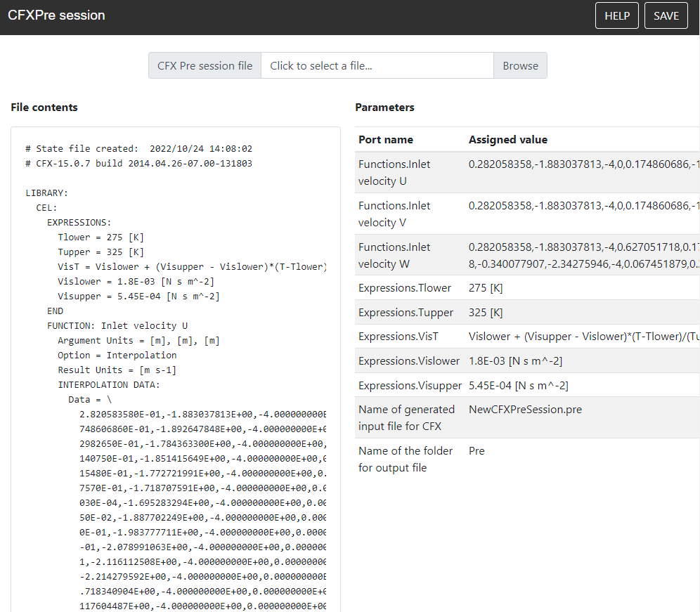
Task: Click the SAVE button
Action: pos(666,15)
